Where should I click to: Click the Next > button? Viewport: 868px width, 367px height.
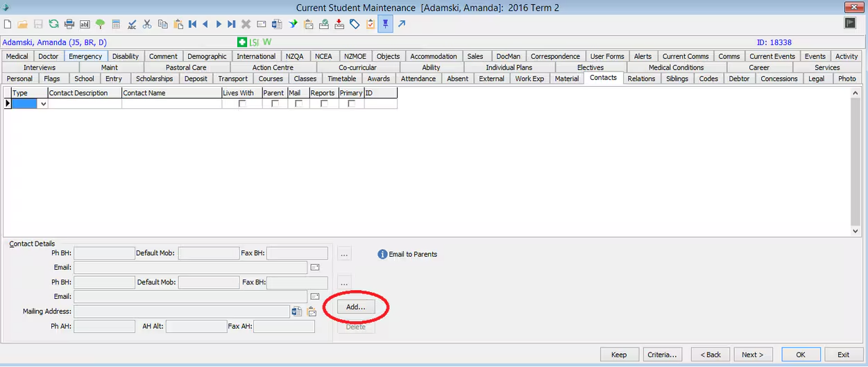coord(753,355)
